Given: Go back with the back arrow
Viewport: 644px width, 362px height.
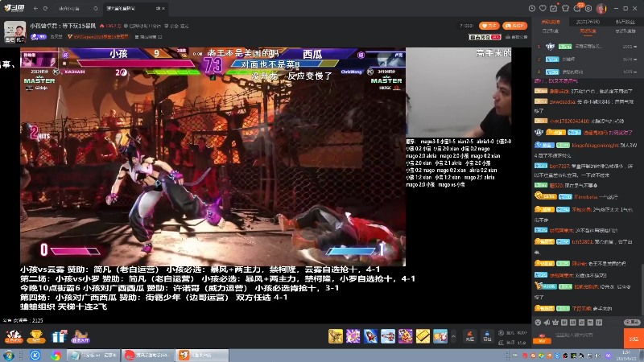Looking at the screenshot, I should tap(35, 8).
